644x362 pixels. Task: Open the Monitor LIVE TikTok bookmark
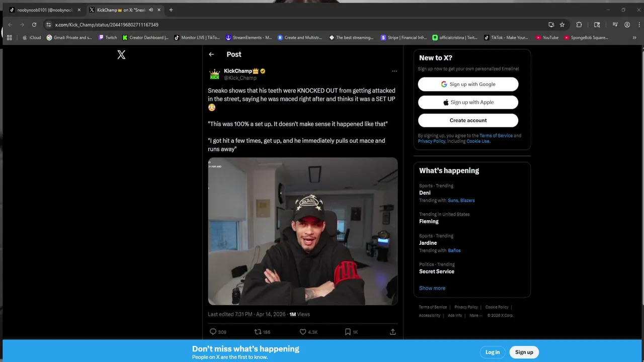(197, 38)
